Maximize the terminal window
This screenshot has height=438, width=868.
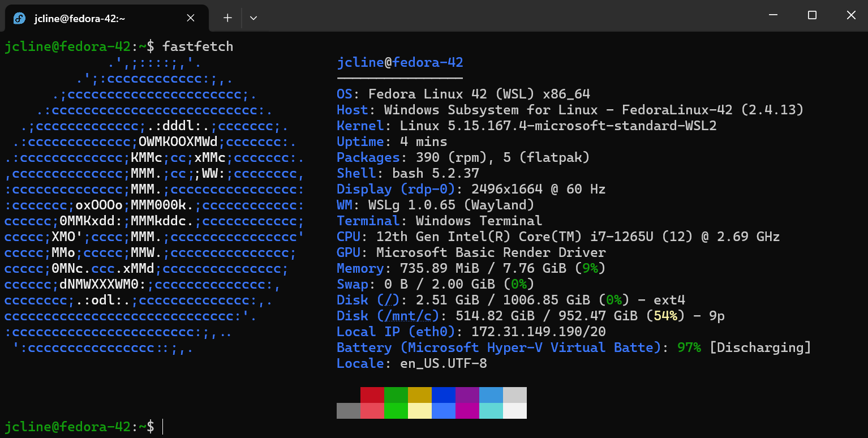click(x=811, y=15)
